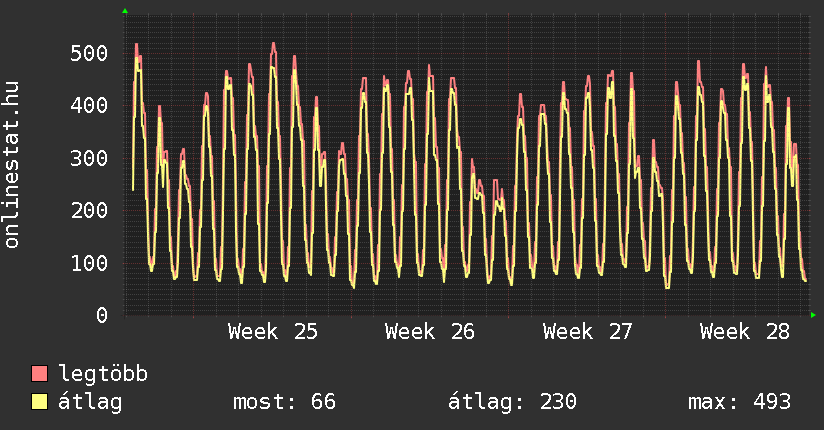This screenshot has height=430, width=824.
Task: Click the 0 y-axis value
Action: tap(102, 315)
